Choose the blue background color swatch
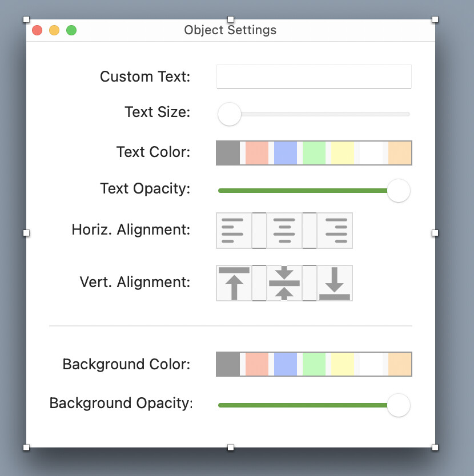 click(x=285, y=364)
